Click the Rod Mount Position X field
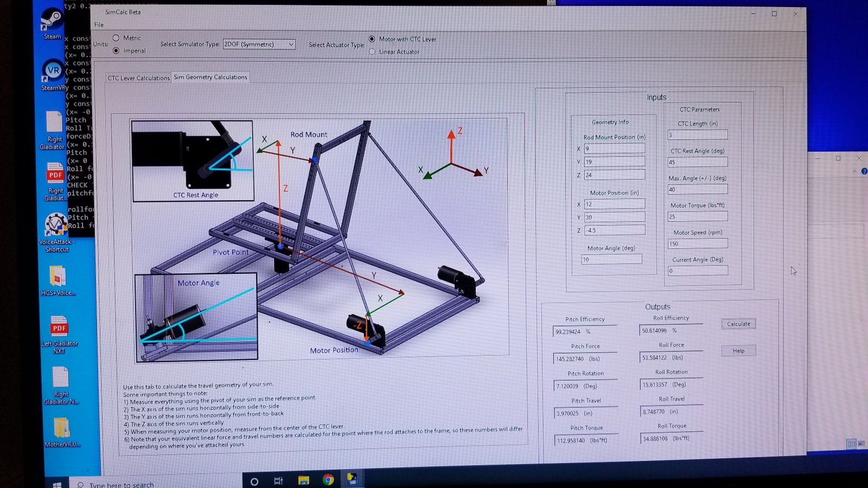The height and width of the screenshot is (488, 868). (615, 149)
